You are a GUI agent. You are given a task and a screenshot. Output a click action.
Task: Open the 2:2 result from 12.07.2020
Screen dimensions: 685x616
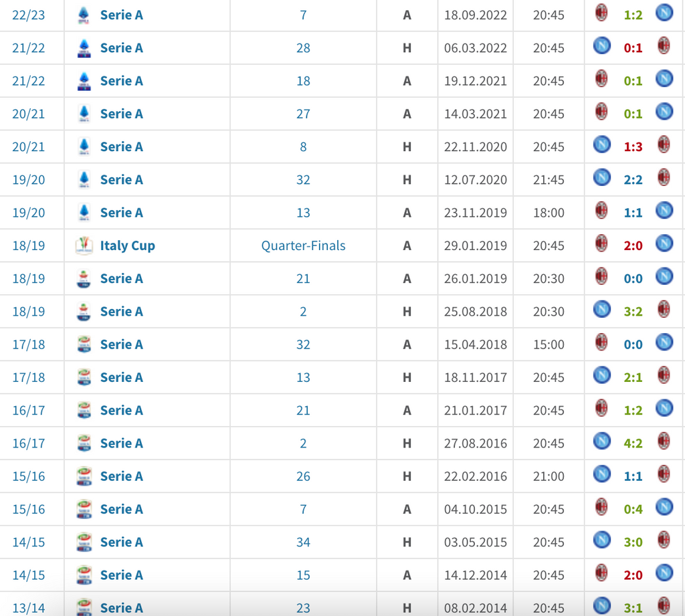coord(633,180)
